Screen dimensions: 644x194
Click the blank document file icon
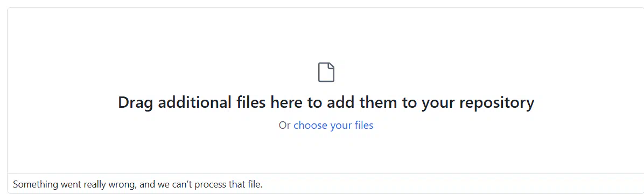(x=326, y=72)
